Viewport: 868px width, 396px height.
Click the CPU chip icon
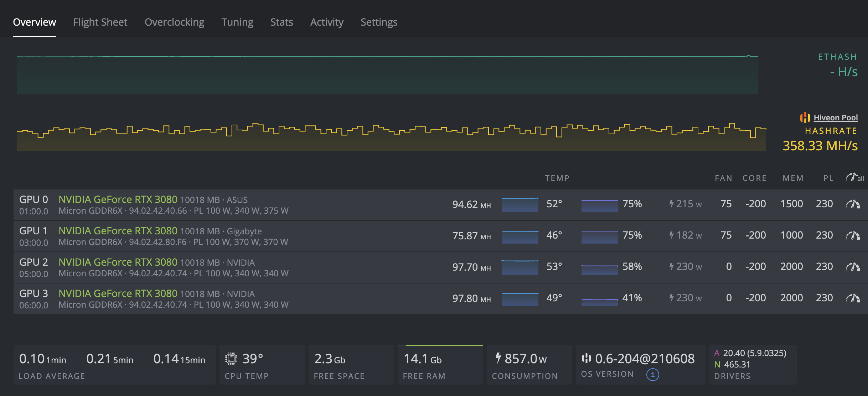coord(231,359)
